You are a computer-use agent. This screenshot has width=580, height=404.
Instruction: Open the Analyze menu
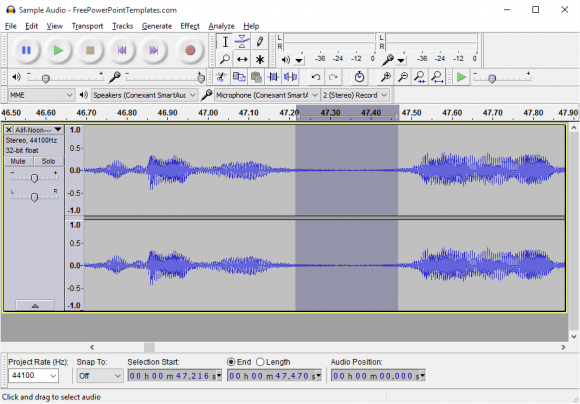pos(221,26)
